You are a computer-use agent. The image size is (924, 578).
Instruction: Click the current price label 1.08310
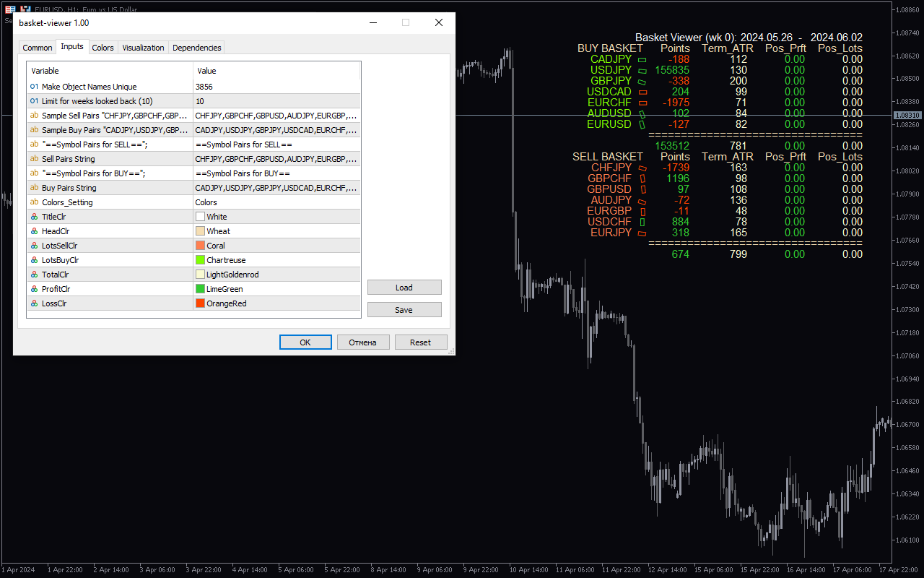[907, 115]
